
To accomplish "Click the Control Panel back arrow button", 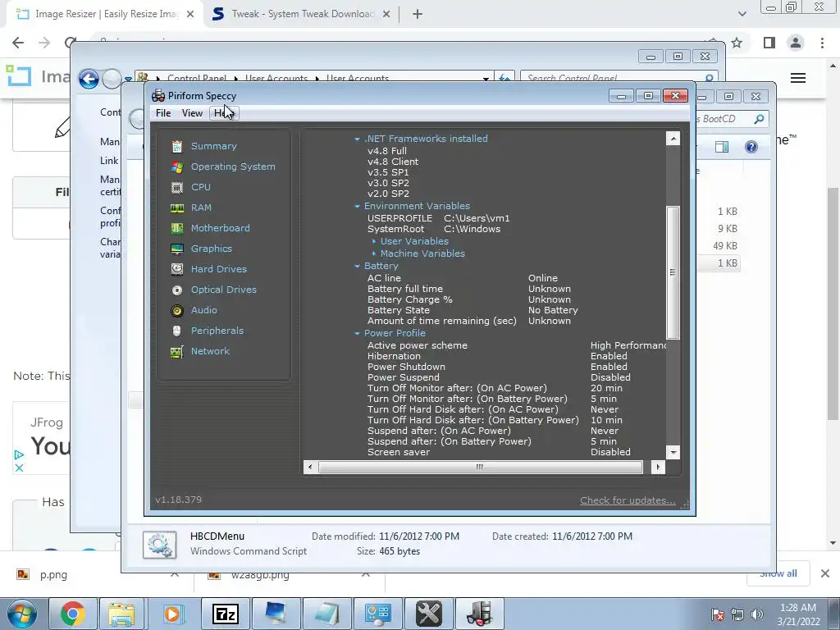I will [x=89, y=79].
